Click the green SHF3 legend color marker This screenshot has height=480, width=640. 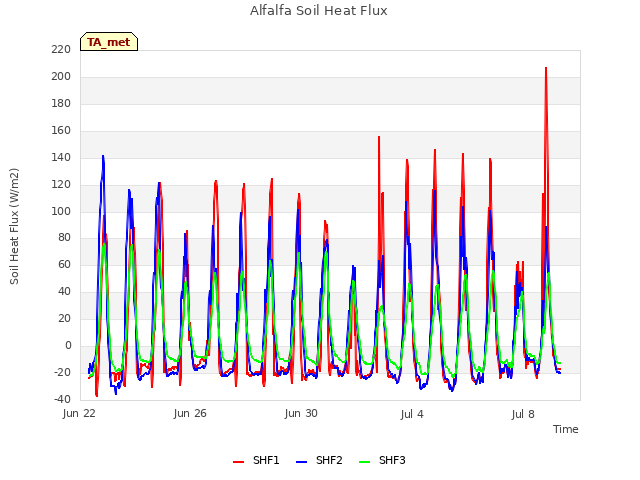click(x=364, y=462)
